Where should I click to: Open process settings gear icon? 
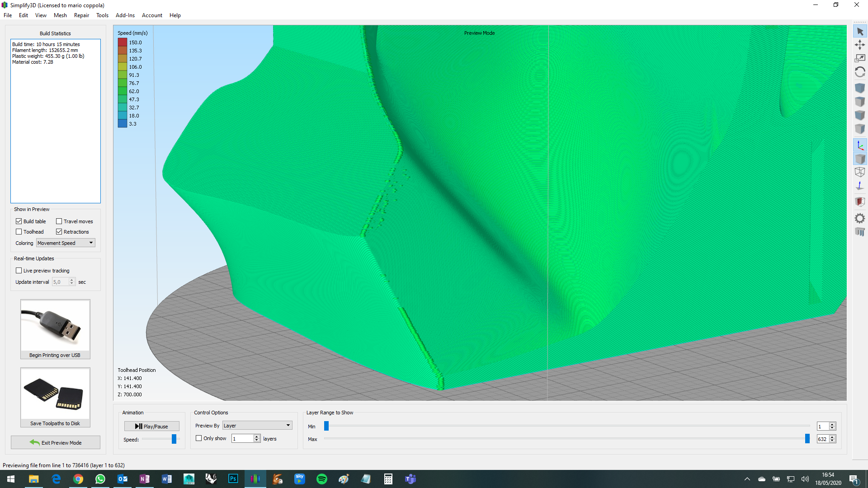tap(860, 218)
